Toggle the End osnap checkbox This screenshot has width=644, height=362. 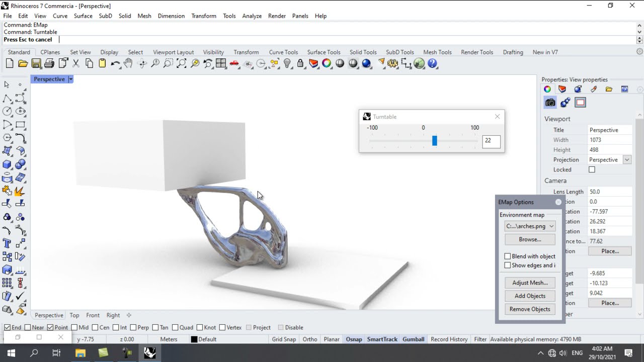(x=8, y=327)
